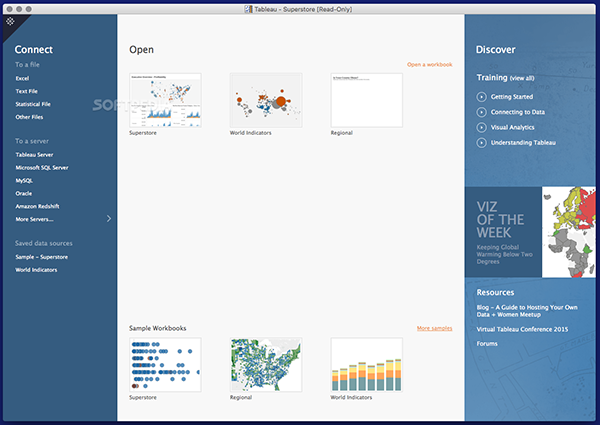Open the recent Regional workbook thumbnail
600x425 pixels.
(x=367, y=100)
